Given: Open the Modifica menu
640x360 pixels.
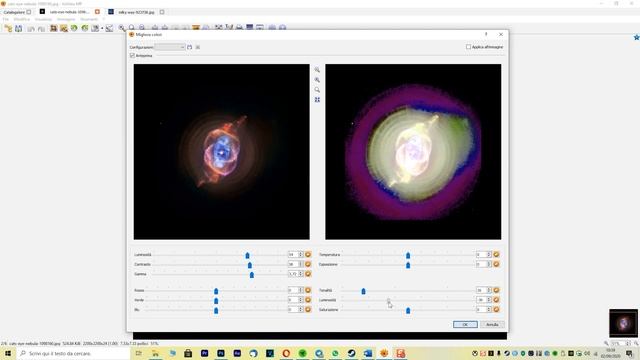Looking at the screenshot, I should [22, 19].
